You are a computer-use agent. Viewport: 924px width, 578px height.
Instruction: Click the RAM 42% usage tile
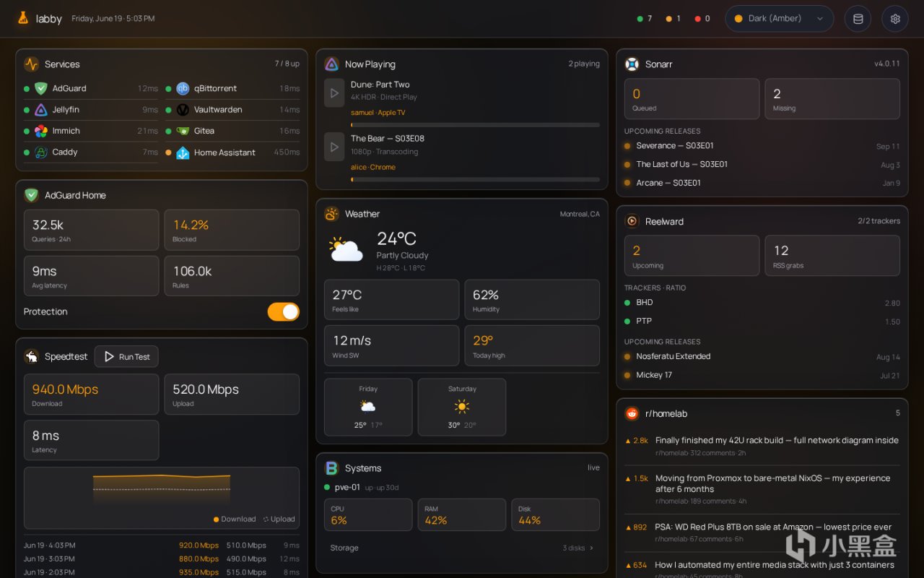[462, 515]
